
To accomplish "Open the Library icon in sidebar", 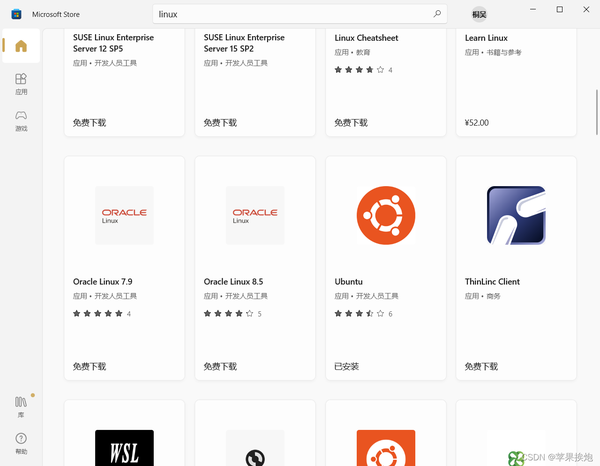I will pos(21,406).
